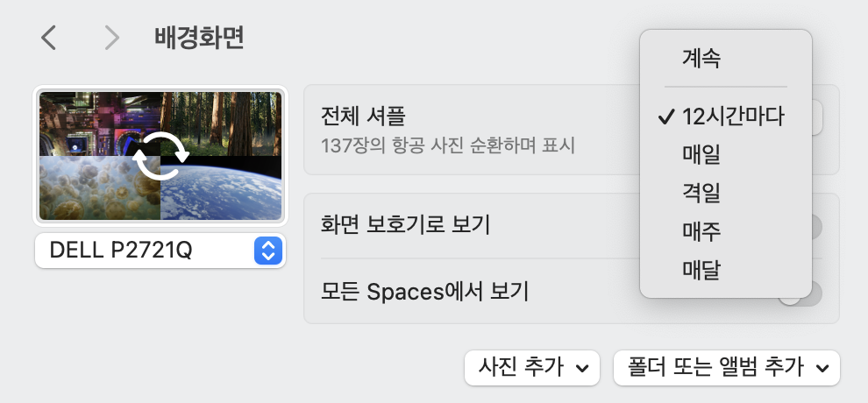Click the 배경화면 page title
Screen dimensions: 868x403
point(198,38)
